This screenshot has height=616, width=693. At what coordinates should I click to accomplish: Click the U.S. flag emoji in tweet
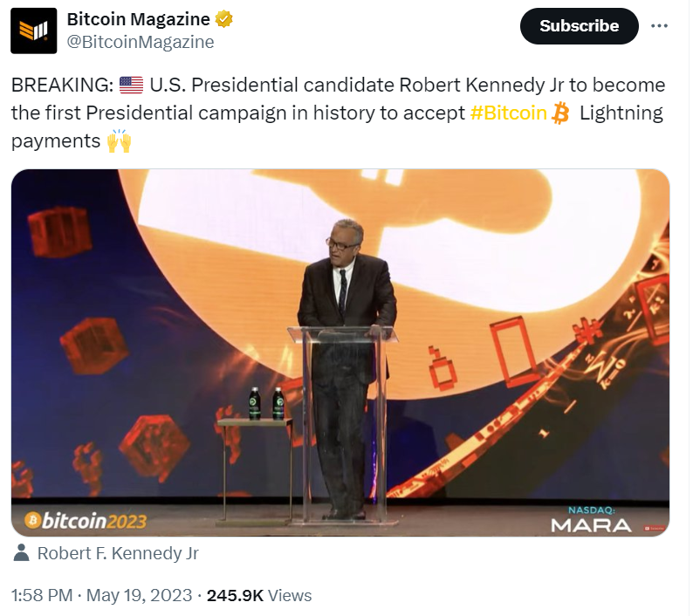131,86
